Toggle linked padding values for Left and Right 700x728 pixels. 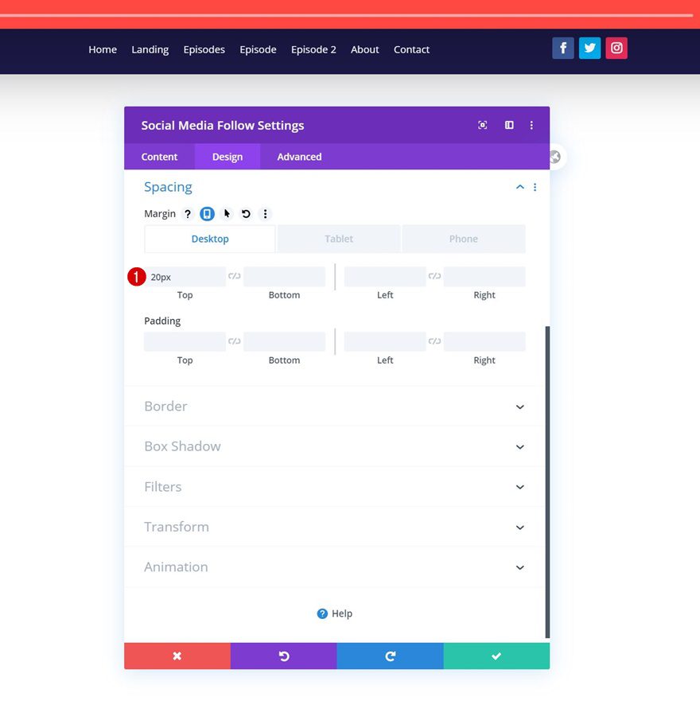pos(434,341)
